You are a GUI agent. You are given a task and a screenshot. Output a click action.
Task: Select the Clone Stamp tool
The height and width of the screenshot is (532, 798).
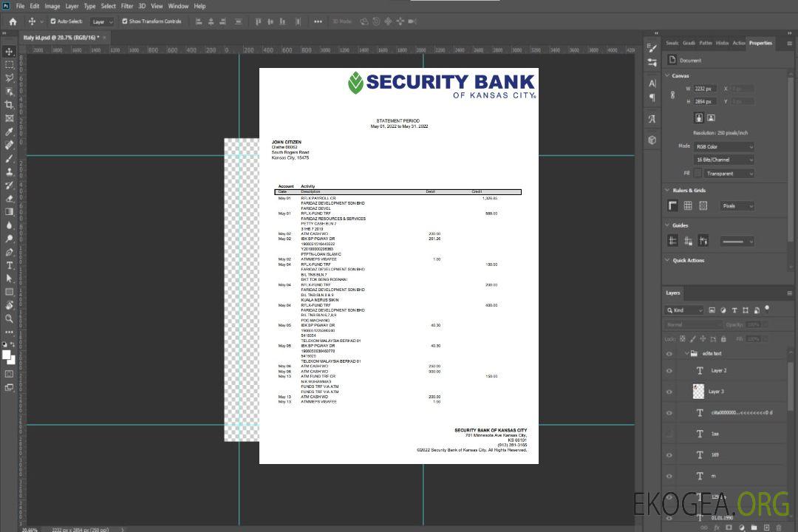9,171
